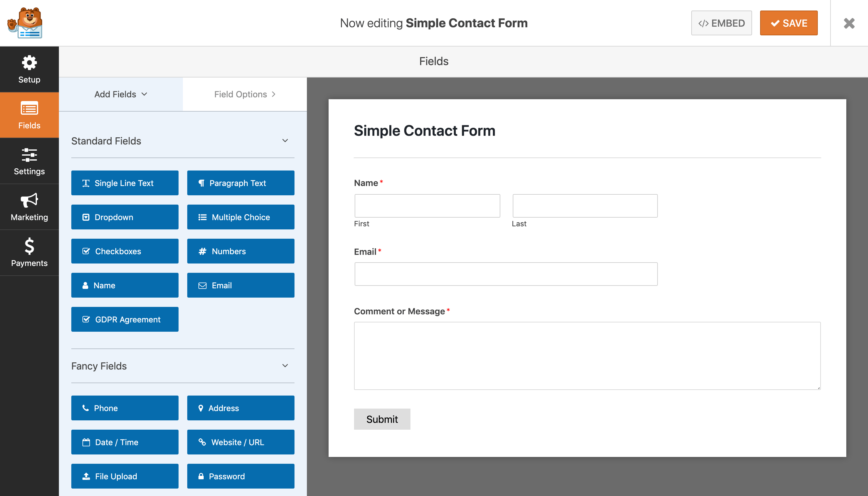Open the Marketing panel megaphone icon
The image size is (868, 496).
(x=29, y=207)
